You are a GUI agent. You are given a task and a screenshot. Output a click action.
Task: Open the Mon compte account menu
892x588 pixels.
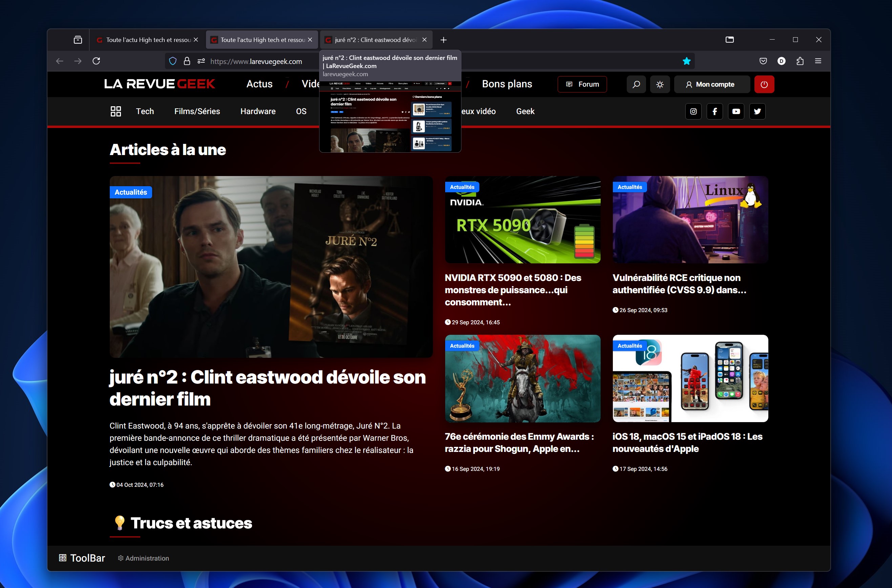coord(711,84)
